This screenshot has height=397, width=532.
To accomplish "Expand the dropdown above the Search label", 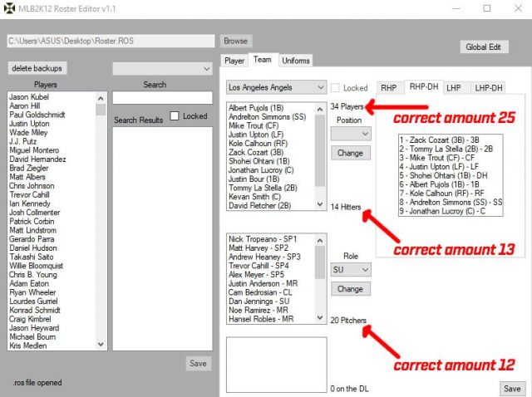I will point(163,69).
